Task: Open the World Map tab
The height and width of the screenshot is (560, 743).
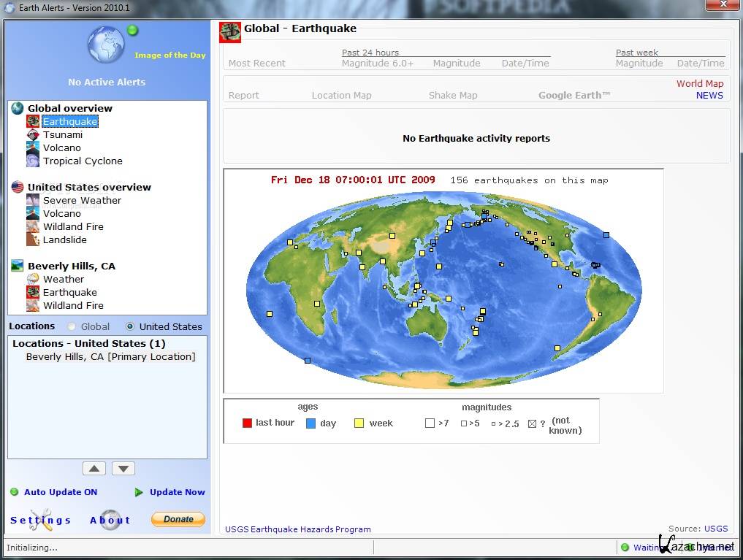Action: pos(699,83)
